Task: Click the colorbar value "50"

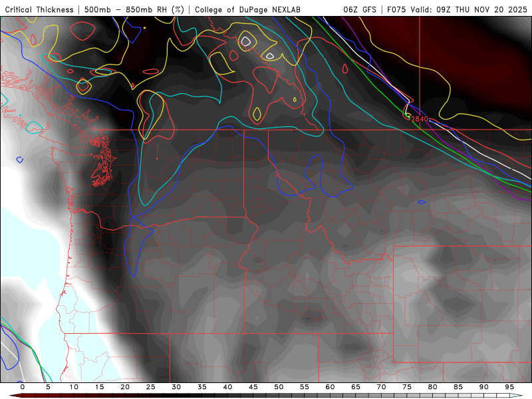Action: (279, 387)
